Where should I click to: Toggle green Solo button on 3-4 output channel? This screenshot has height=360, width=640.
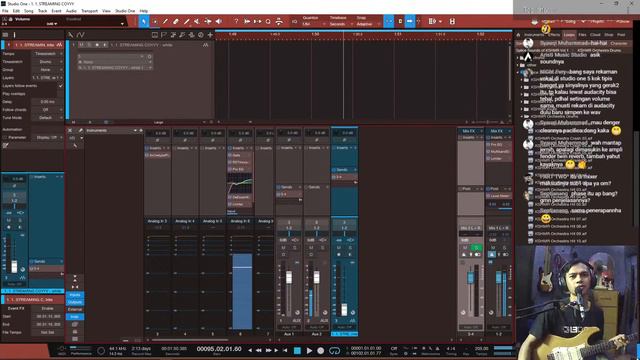tap(476, 248)
